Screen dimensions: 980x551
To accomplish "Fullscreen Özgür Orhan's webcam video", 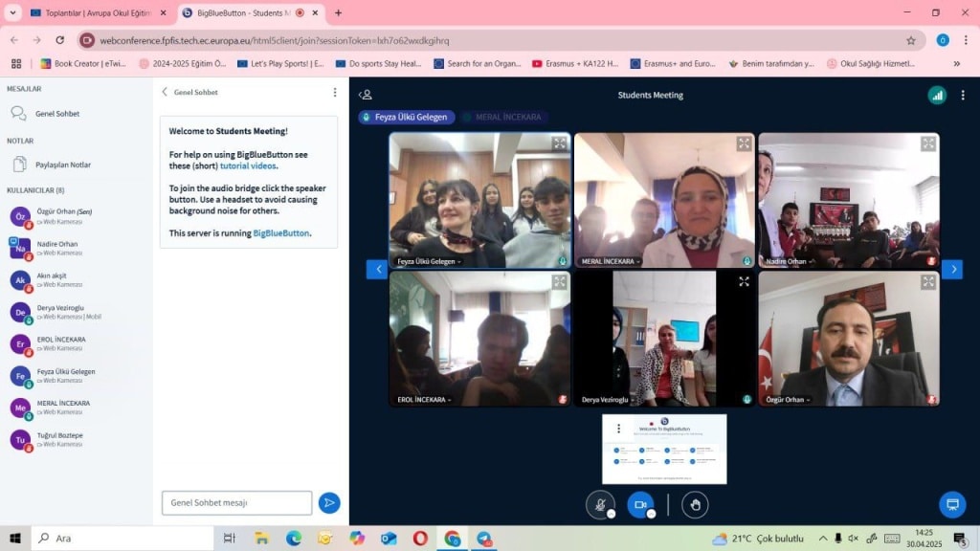I will point(928,282).
